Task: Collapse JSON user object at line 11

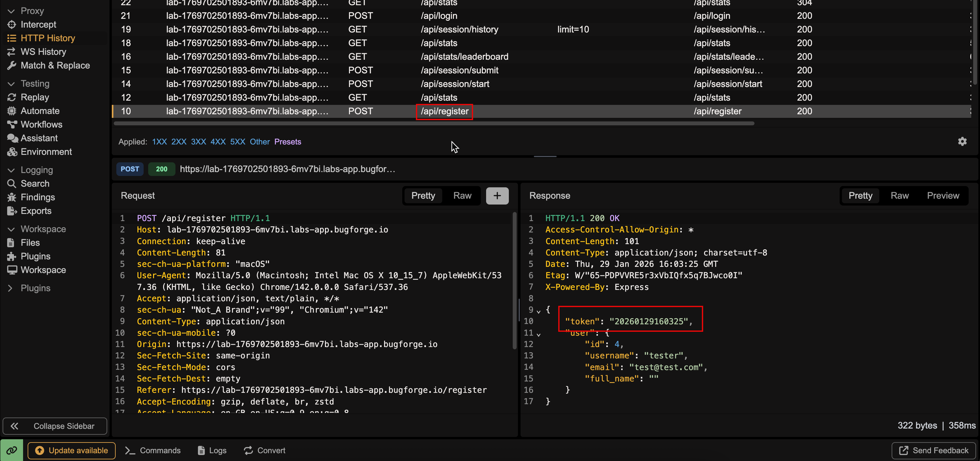Action: coord(538,334)
